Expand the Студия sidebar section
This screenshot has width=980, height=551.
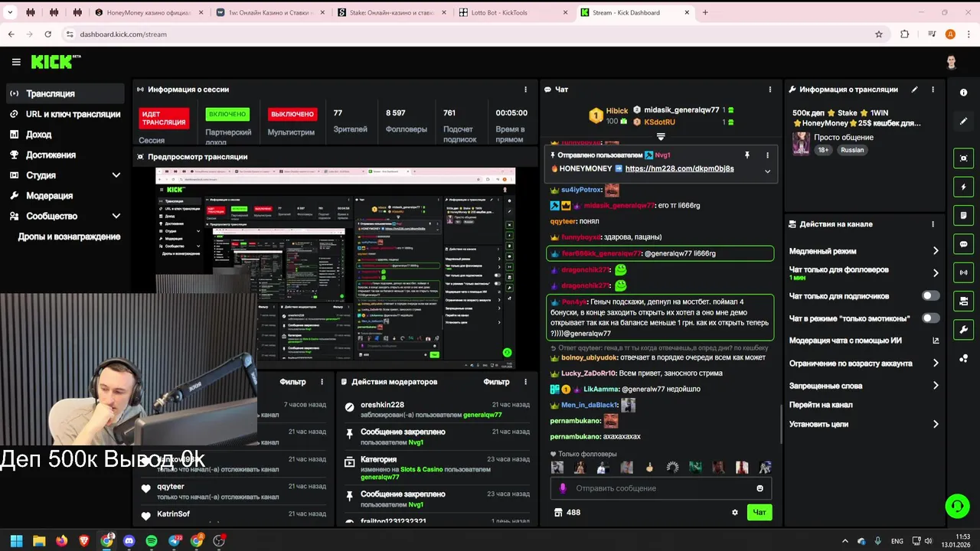(116, 175)
